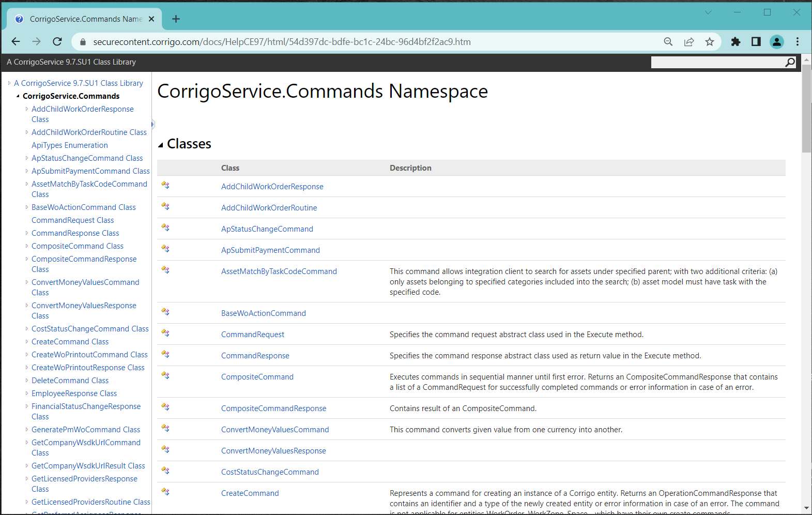This screenshot has width=812, height=515.
Task: Open the AddChildWorkOrderResponse link in table
Action: coord(272,187)
